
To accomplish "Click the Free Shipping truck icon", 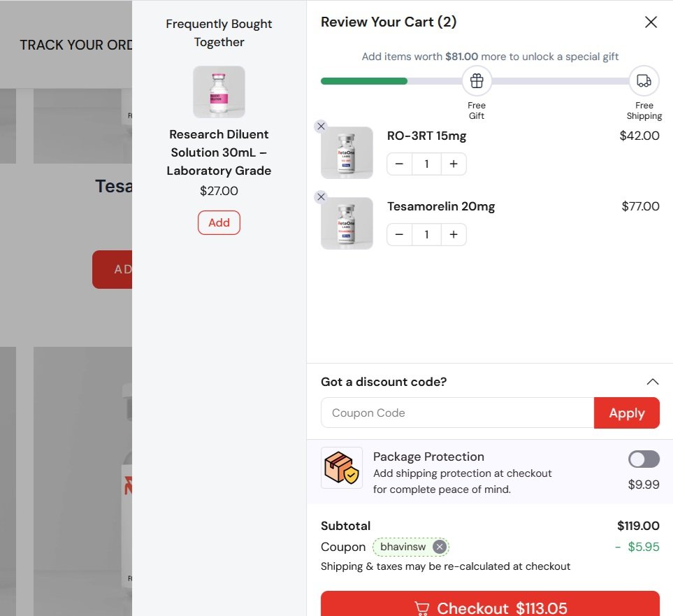I will [x=644, y=81].
